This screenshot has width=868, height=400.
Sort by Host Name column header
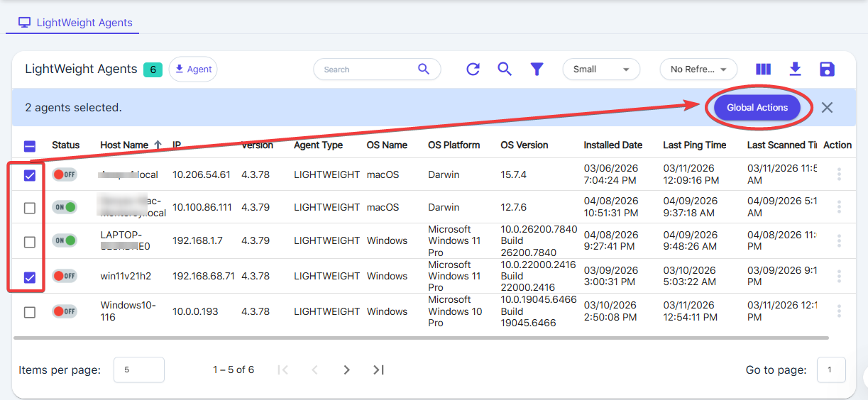coord(124,145)
